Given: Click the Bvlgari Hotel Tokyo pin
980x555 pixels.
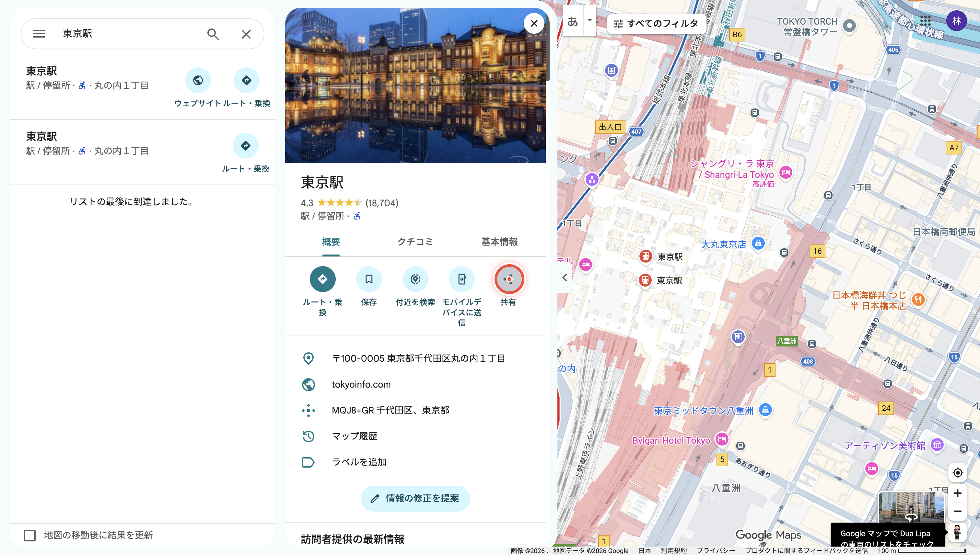Looking at the screenshot, I should 722,439.
